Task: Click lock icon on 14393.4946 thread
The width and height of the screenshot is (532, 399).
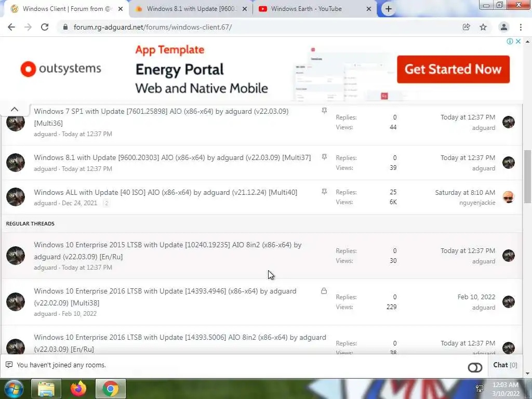Action: [324, 291]
